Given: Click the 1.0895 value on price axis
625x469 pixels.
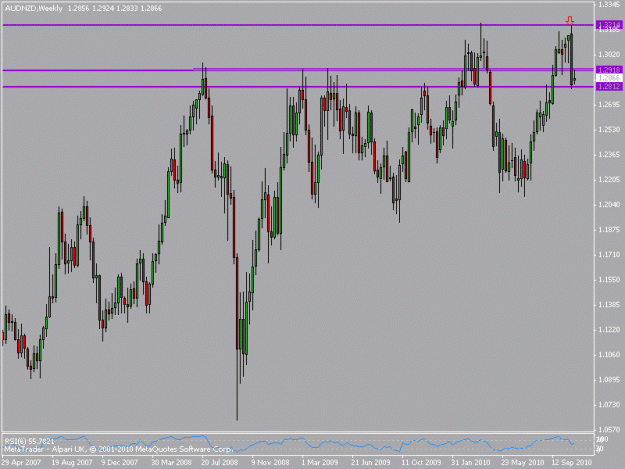Looking at the screenshot, I should [609, 380].
